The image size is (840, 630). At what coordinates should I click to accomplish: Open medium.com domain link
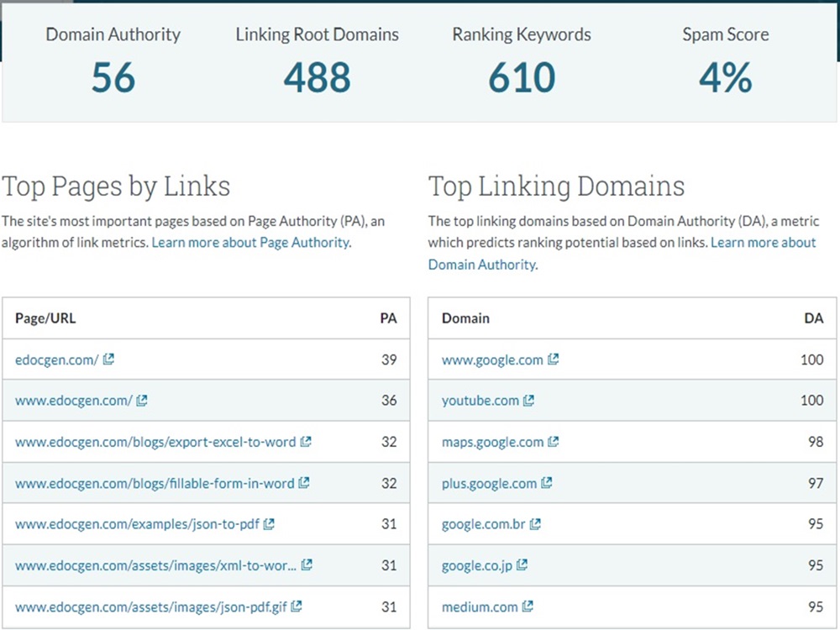coord(480,607)
